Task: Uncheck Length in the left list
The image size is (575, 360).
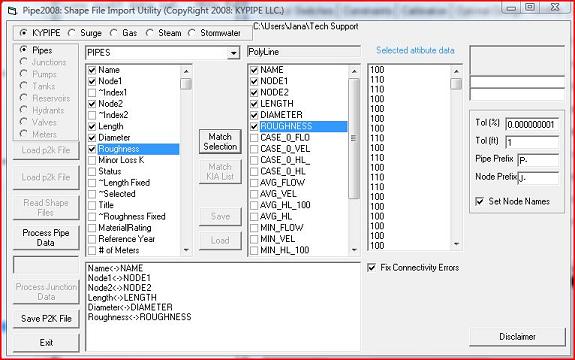Action: 92,126
